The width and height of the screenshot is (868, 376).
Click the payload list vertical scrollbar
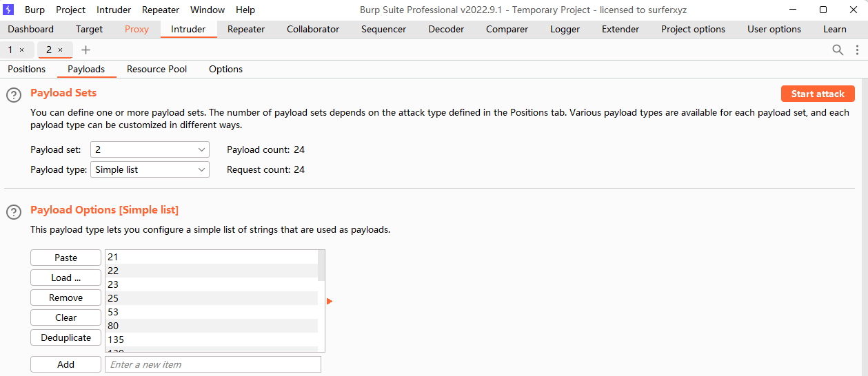point(321,266)
